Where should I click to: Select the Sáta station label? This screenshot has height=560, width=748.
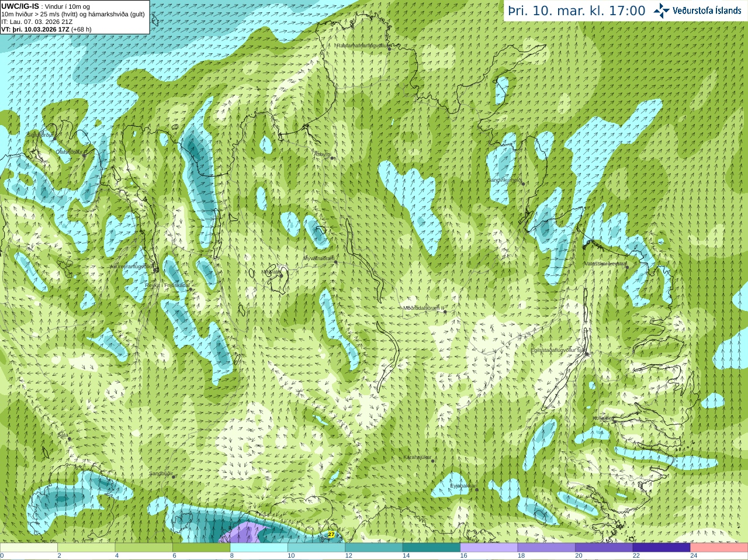pos(63,435)
